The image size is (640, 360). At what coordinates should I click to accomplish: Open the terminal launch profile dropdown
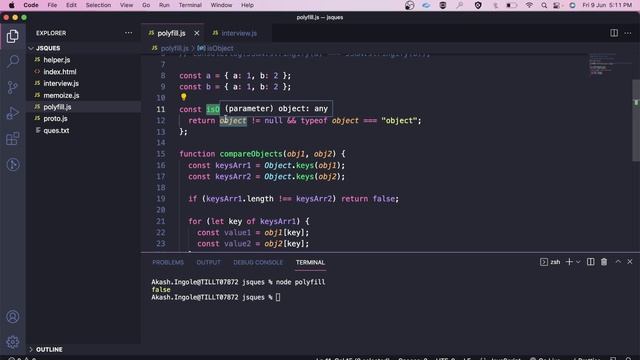(x=578, y=262)
